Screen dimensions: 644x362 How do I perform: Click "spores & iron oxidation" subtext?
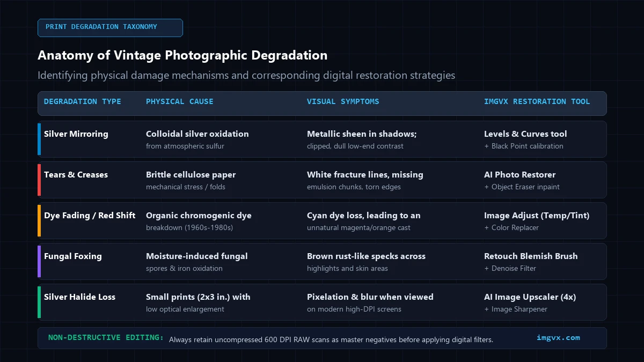point(184,268)
